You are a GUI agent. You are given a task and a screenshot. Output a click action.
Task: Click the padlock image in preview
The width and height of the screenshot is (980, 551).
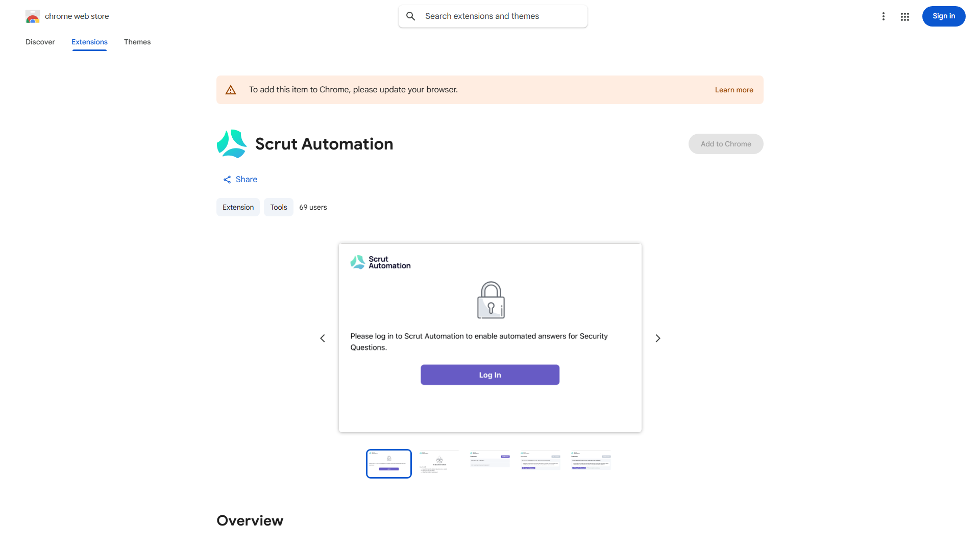pos(491,300)
